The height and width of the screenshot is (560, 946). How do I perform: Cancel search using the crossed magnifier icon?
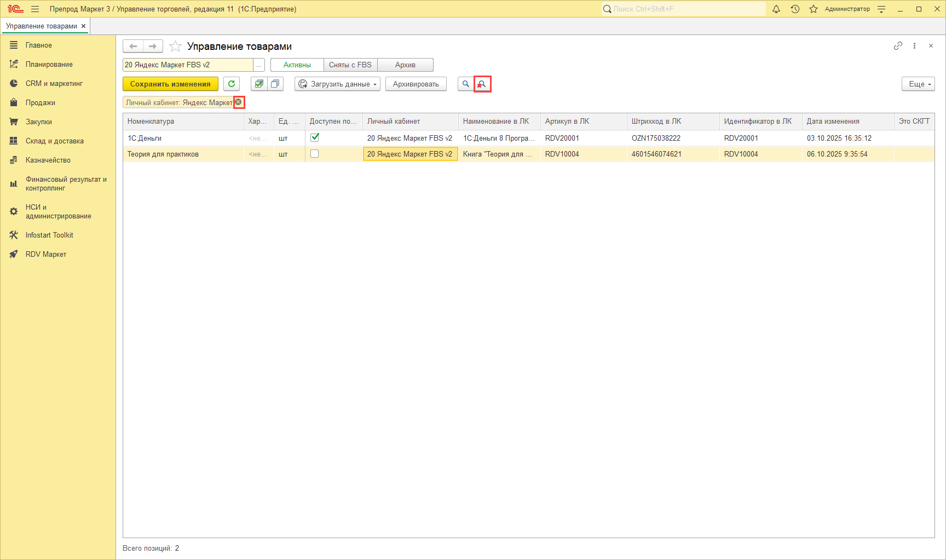coord(482,84)
